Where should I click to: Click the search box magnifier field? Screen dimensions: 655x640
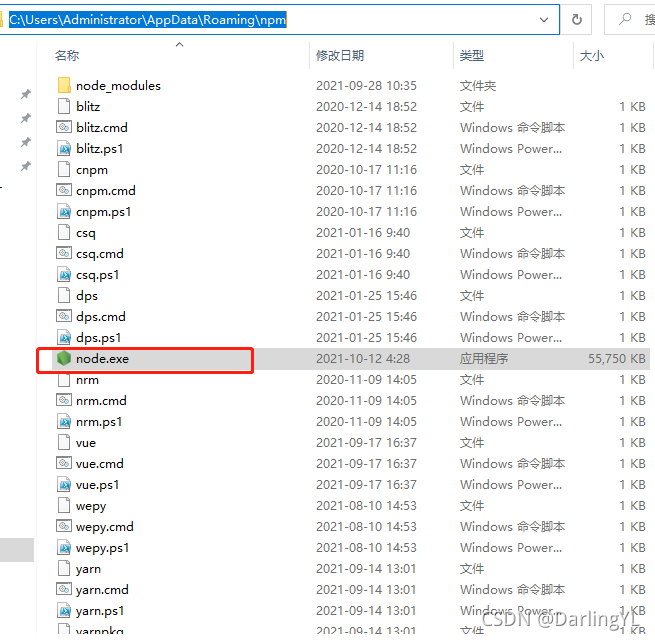[x=630, y=20]
